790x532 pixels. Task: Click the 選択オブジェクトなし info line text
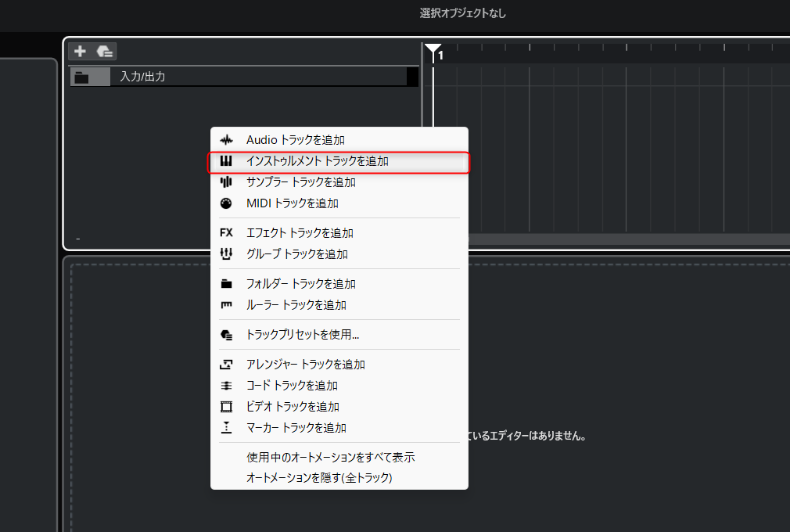coord(462,13)
